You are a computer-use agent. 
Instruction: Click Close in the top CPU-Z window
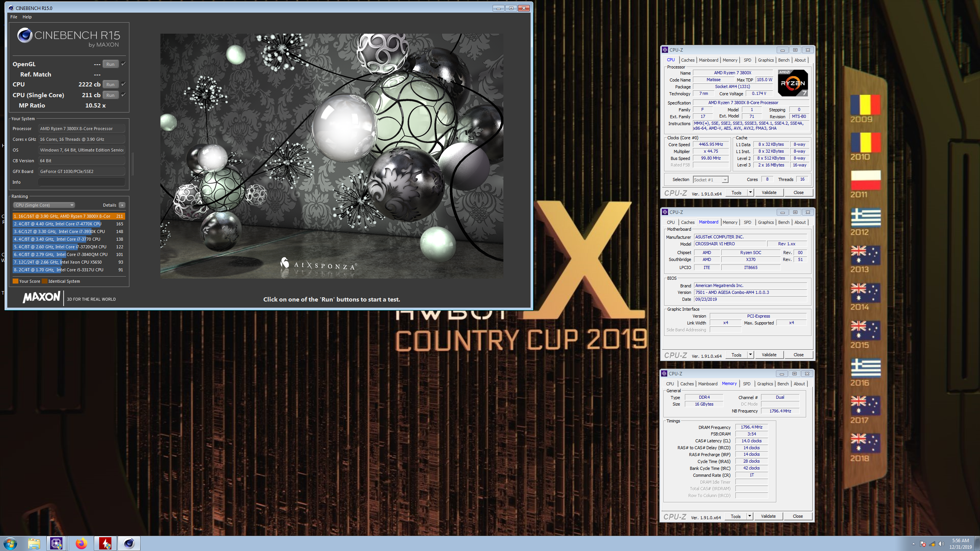pyautogui.click(x=799, y=192)
